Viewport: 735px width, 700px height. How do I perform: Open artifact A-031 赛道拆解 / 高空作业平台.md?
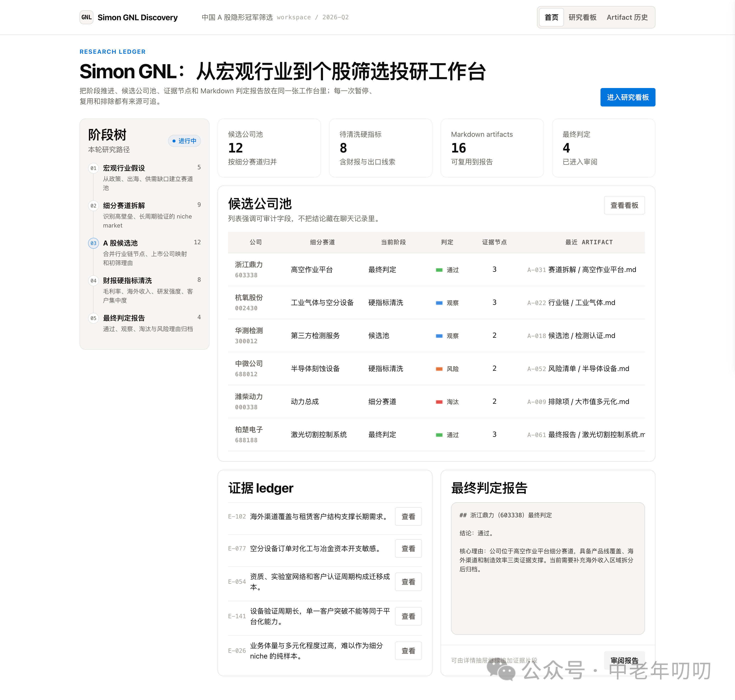[582, 269]
